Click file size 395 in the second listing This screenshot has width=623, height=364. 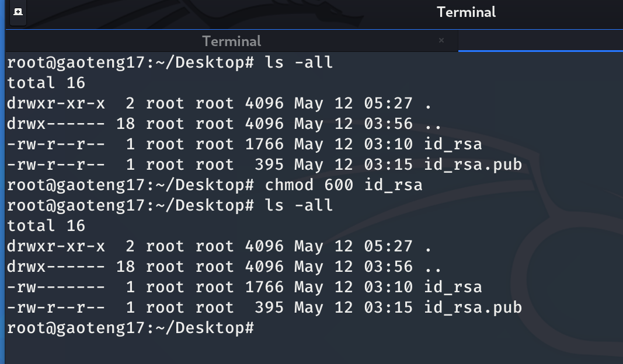point(269,307)
